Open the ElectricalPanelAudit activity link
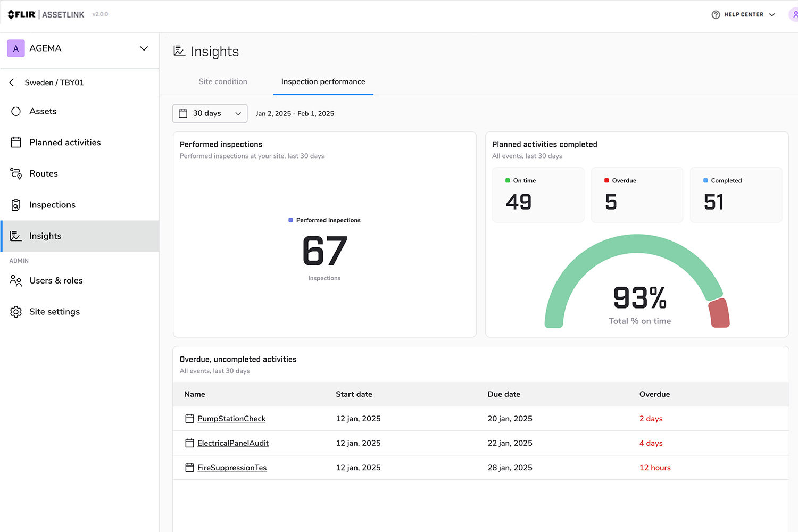This screenshot has width=798, height=532. [x=233, y=443]
